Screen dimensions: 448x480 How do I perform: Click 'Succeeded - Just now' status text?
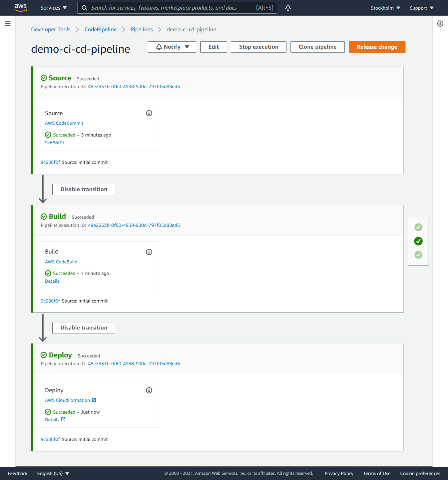(x=76, y=412)
